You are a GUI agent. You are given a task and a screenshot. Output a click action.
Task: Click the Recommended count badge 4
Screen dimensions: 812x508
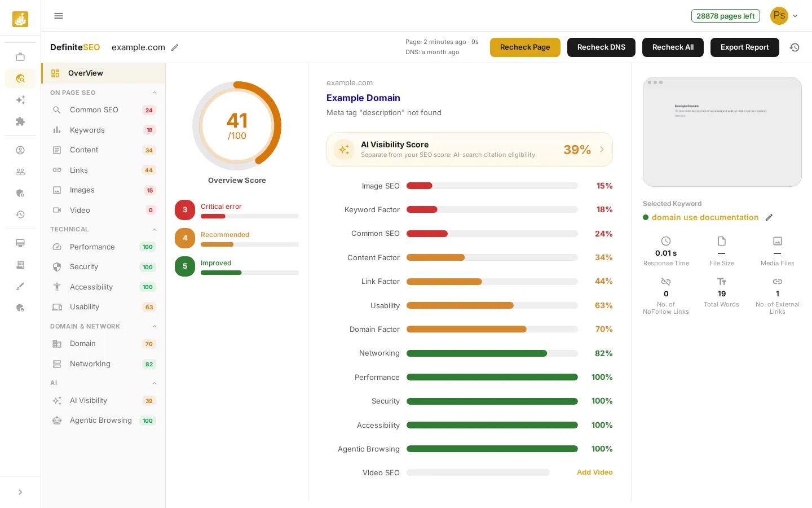click(x=185, y=238)
